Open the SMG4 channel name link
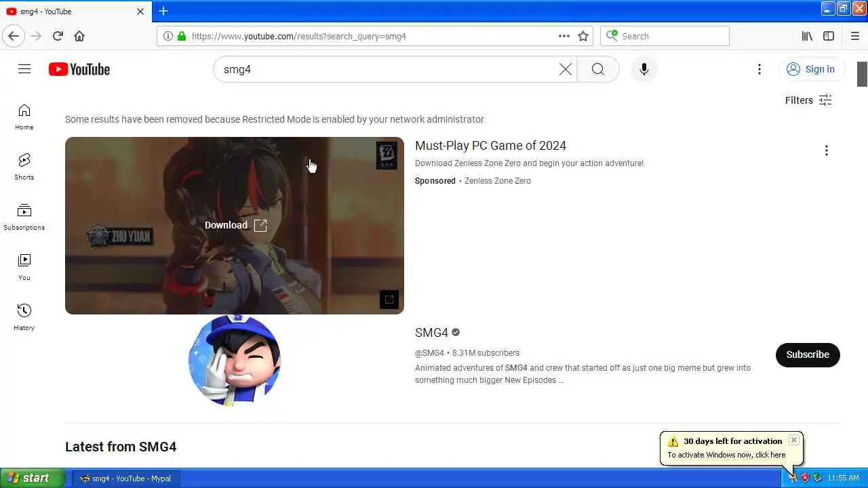Viewport: 868px width, 488px height. click(431, 333)
